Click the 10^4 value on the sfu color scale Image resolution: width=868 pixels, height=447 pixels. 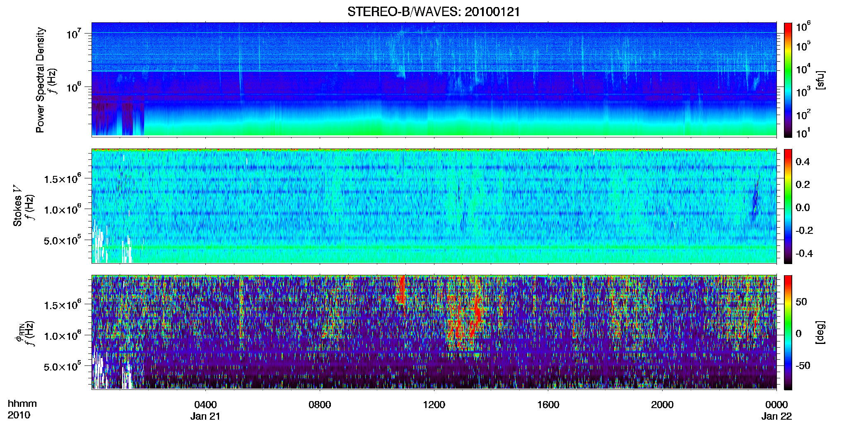click(x=803, y=69)
